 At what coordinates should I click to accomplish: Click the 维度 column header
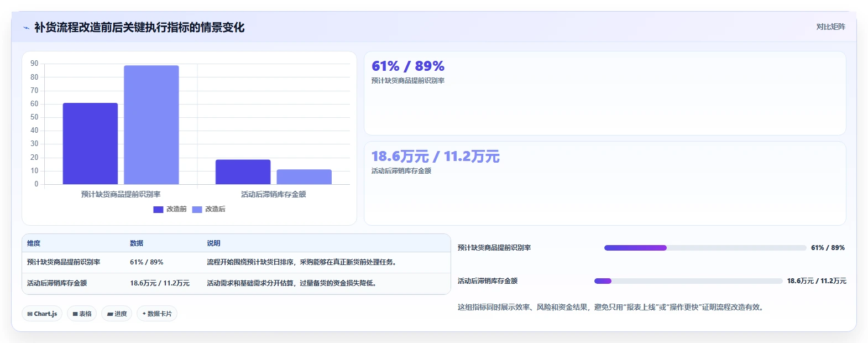point(34,243)
